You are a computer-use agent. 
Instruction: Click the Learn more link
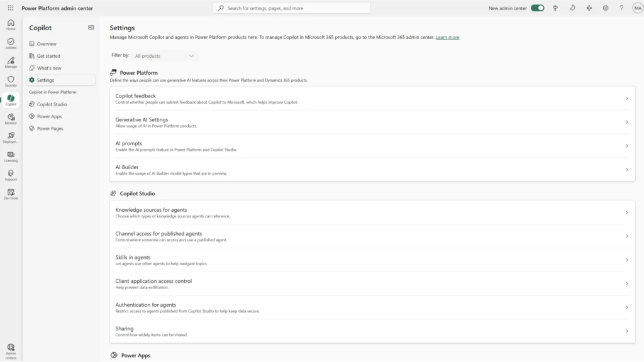[x=447, y=37]
